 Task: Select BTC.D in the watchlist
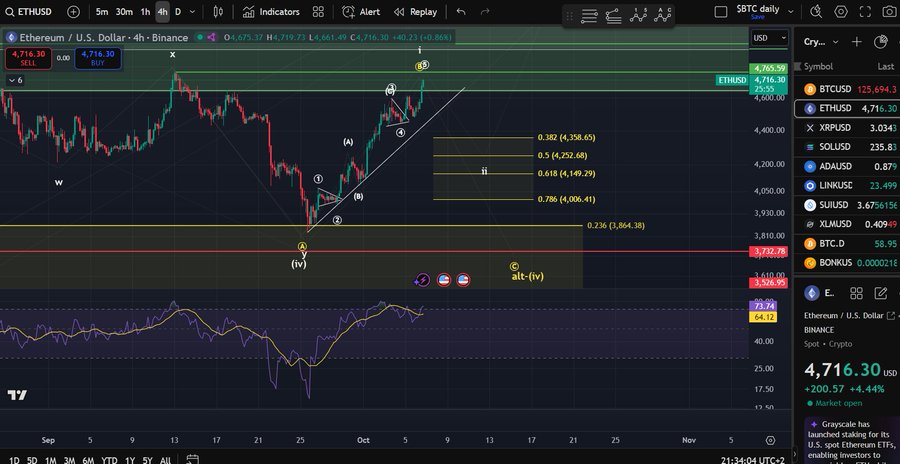click(847, 243)
